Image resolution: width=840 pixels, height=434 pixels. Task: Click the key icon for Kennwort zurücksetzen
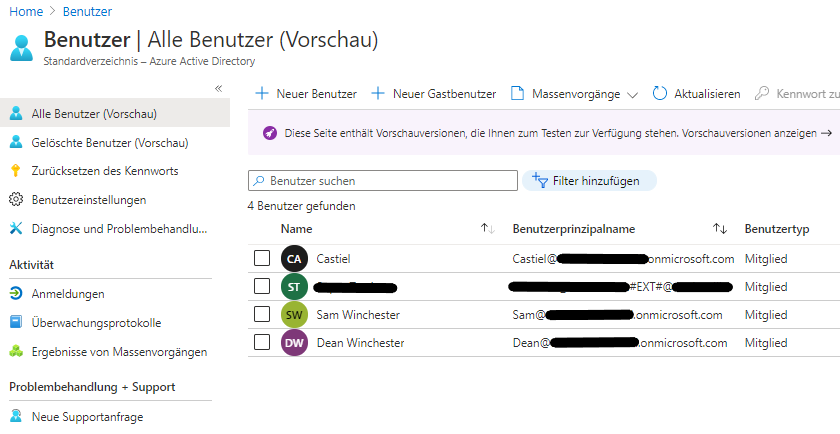coord(762,93)
